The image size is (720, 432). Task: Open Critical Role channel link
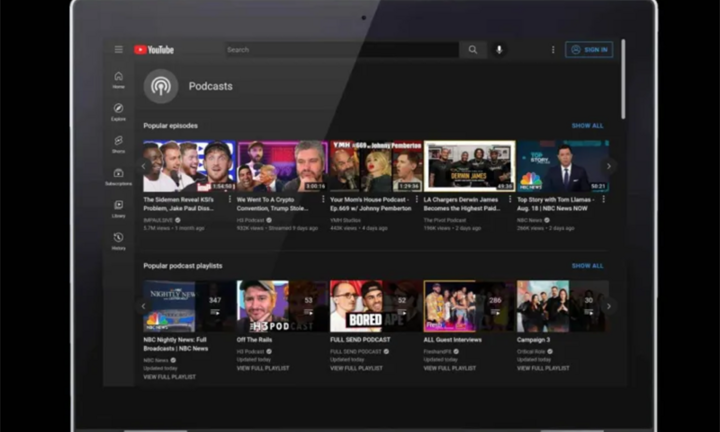point(531,352)
